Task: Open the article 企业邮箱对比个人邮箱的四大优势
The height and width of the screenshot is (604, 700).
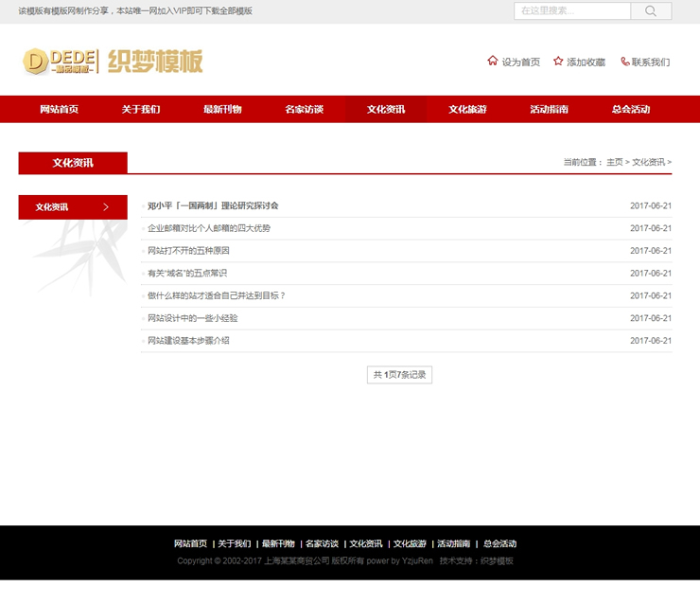Action: coord(209,228)
